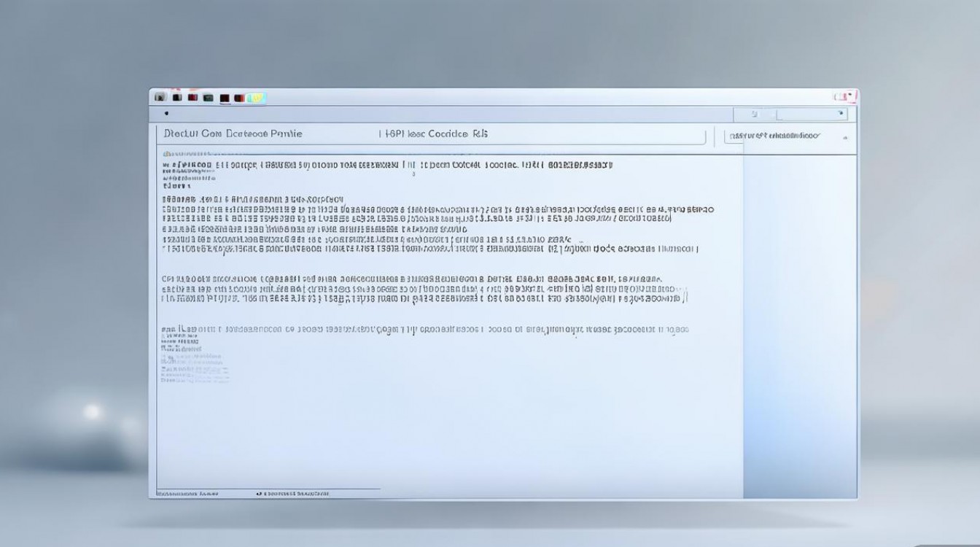The width and height of the screenshot is (980, 547).
Task: Click the red-and-black icon in the title bar
Action: 240,98
